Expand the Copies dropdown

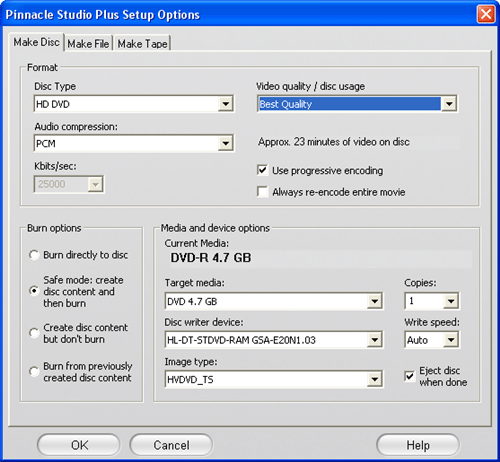click(432, 301)
